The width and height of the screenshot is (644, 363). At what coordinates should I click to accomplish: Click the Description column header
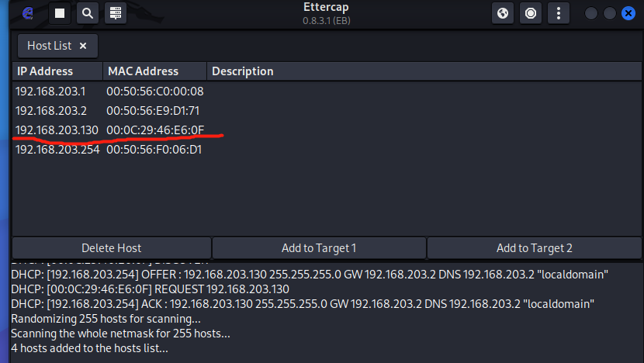click(x=424, y=71)
